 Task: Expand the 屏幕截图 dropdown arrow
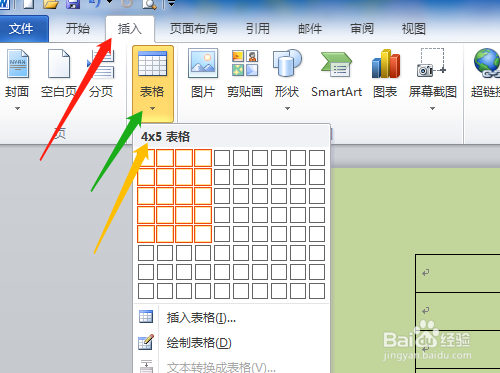432,108
